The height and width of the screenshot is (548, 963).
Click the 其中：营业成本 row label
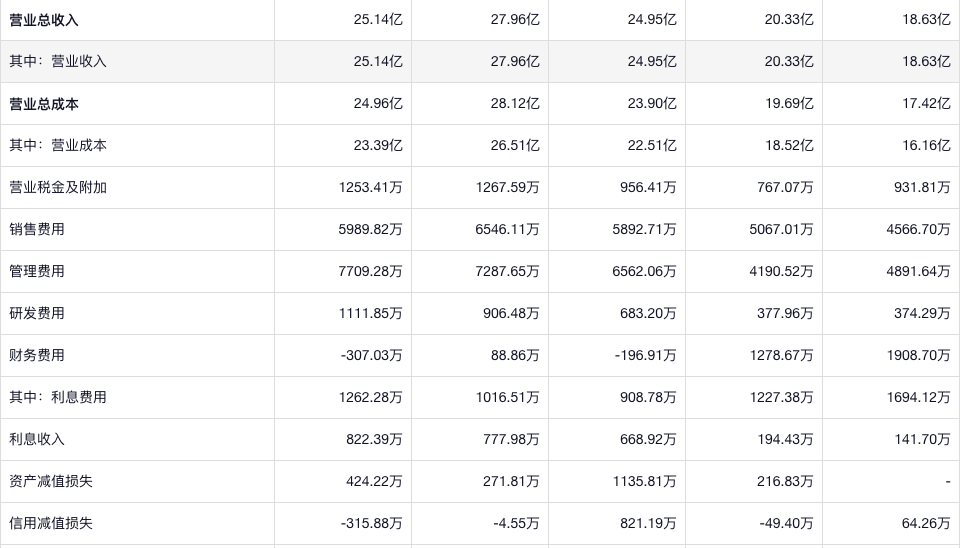58,145
